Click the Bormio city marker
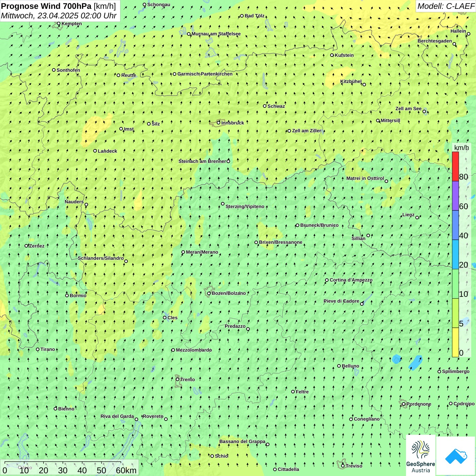476x476 pixels. [67, 295]
